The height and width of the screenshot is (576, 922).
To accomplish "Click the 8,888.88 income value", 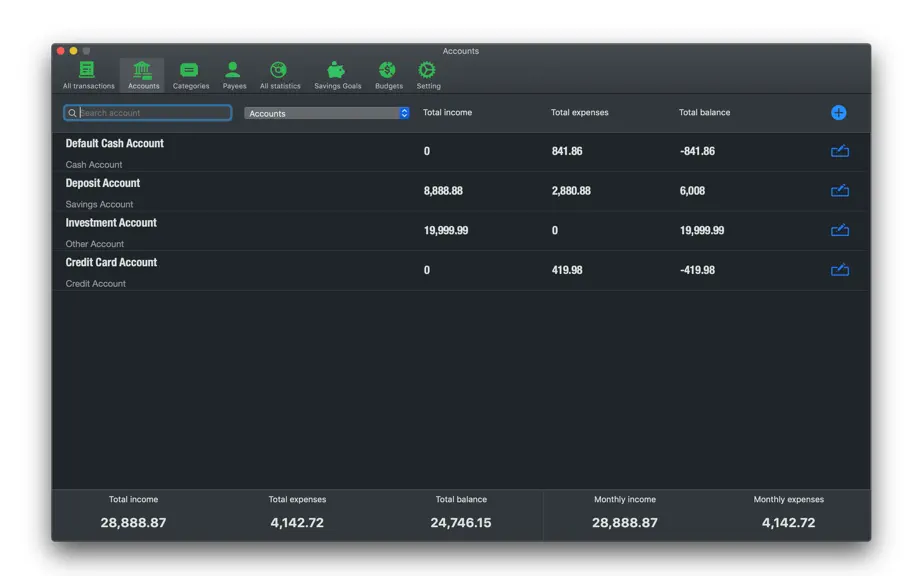I will coord(443,191).
